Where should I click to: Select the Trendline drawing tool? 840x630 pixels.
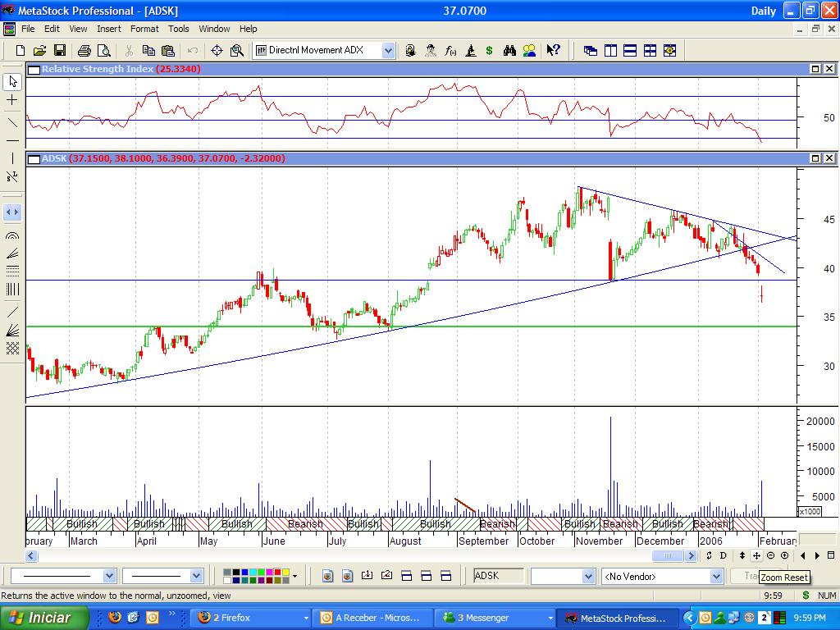(12, 122)
